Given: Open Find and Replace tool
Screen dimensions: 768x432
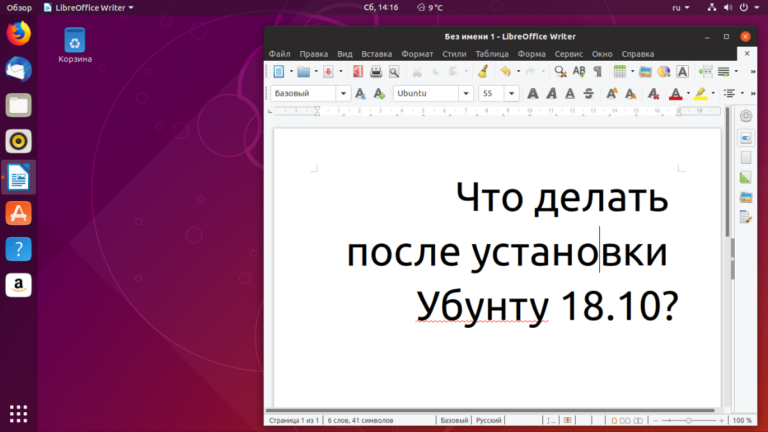Looking at the screenshot, I should [x=560, y=72].
